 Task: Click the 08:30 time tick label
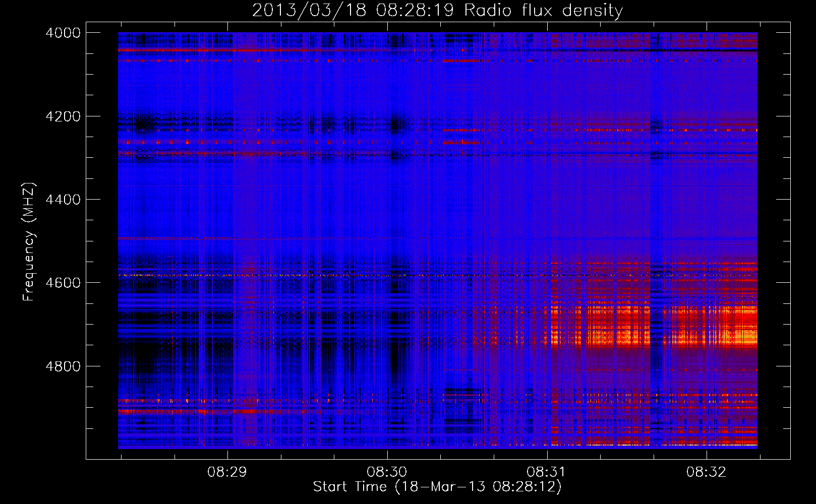tap(387, 472)
